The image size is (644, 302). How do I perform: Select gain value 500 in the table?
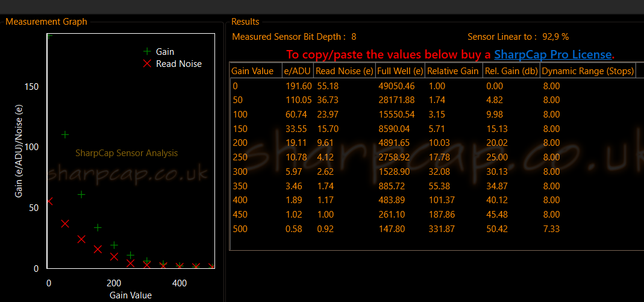click(x=240, y=229)
